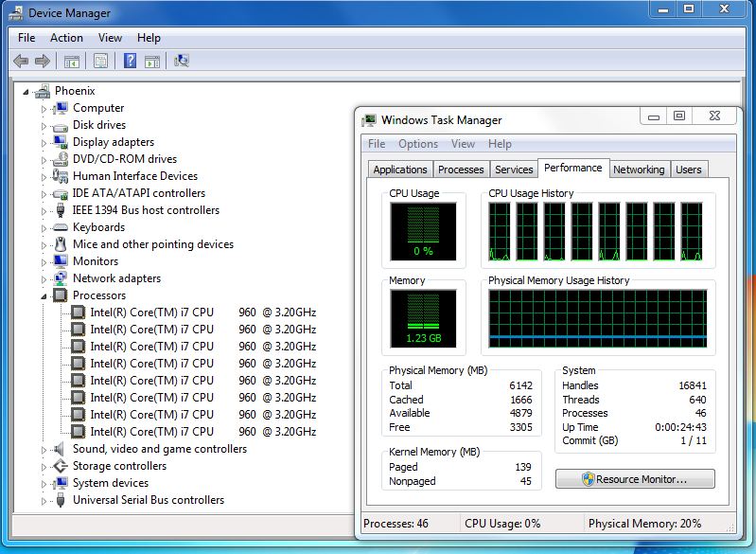Click the Scan for hardware changes icon
Image resolution: width=756 pixels, height=554 pixels.
point(182,61)
